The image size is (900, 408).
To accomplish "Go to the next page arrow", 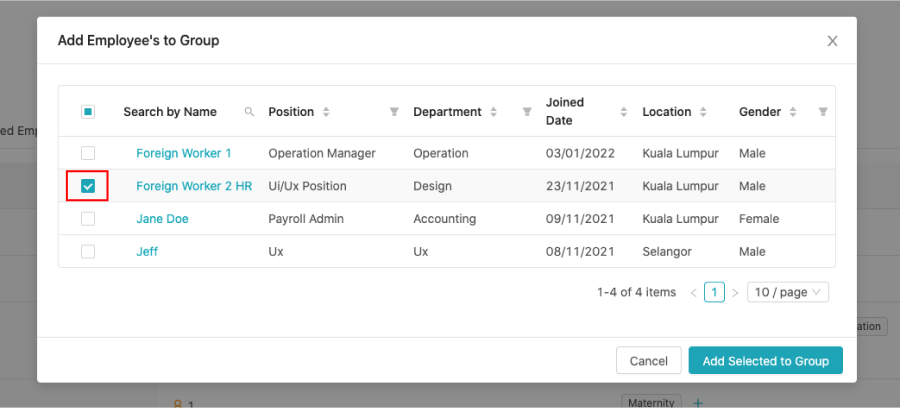I will [x=735, y=293].
